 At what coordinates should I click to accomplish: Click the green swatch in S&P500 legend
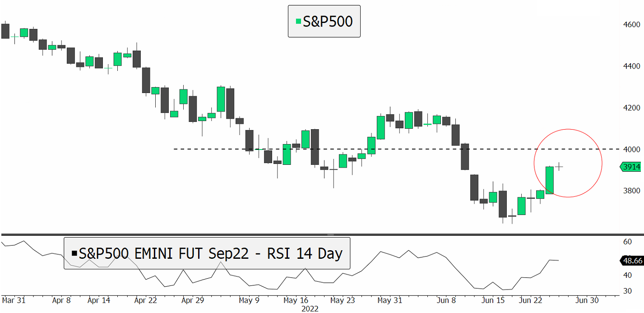(x=298, y=21)
